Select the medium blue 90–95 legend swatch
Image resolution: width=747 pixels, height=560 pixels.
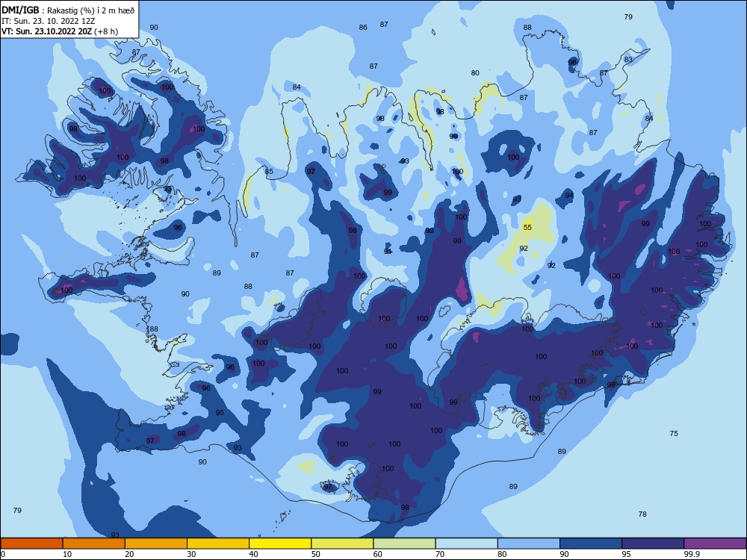(591, 544)
